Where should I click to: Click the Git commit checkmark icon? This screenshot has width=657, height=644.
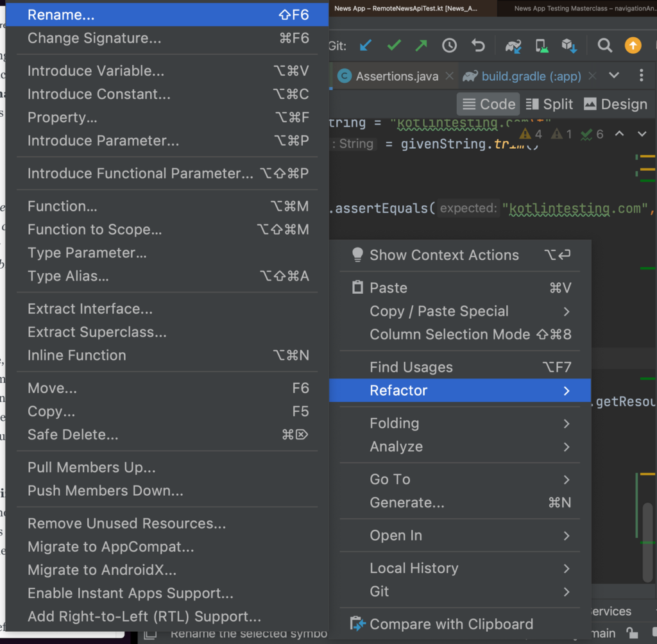[x=394, y=46]
